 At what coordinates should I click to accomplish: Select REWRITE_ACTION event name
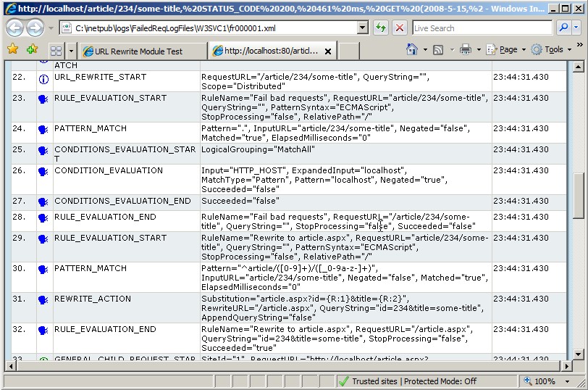[93, 299]
